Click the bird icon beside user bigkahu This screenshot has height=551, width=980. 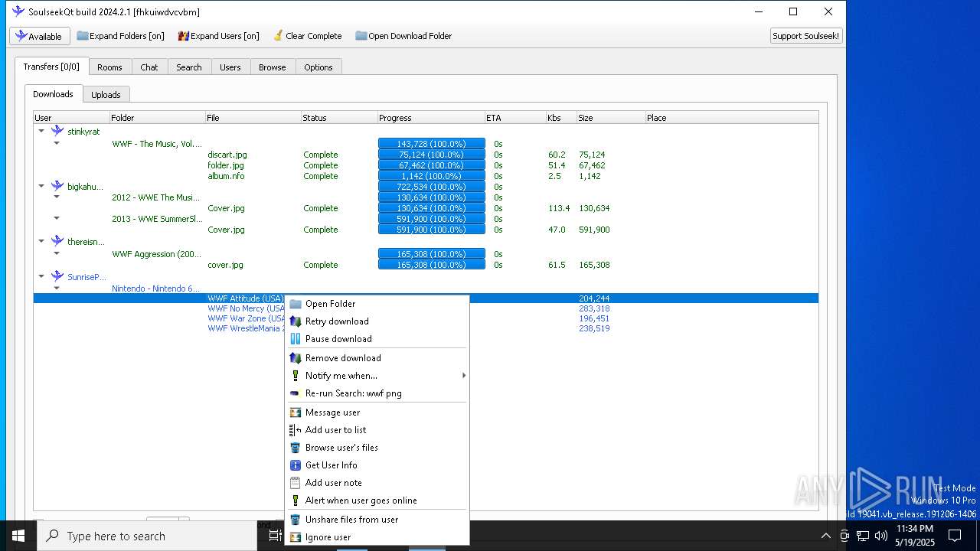[57, 186]
